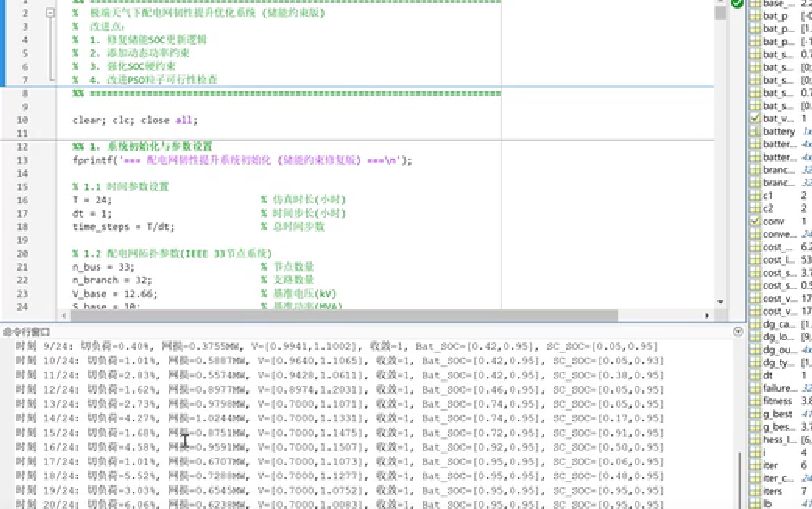Click the horizontal scrollbar right arrow
This screenshot has width=812, height=509.
point(707,316)
